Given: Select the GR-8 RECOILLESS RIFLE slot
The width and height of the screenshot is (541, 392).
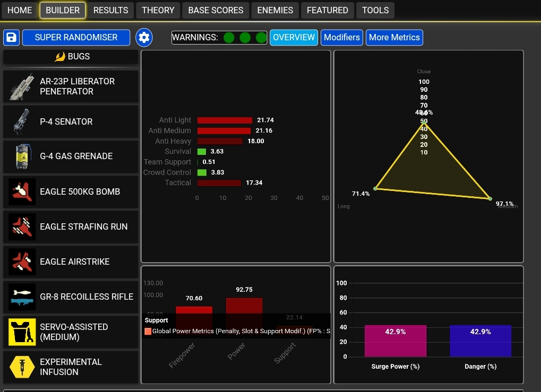Looking at the screenshot, I should pyautogui.click(x=71, y=297).
